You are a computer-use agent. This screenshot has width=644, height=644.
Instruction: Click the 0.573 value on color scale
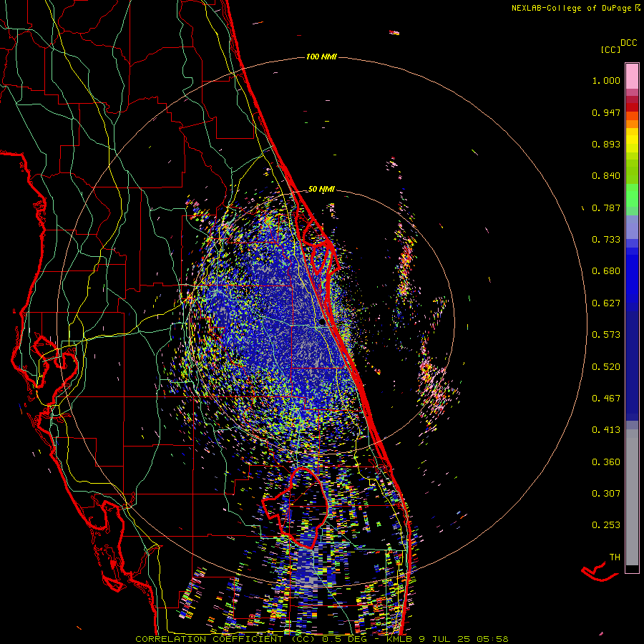tap(606, 335)
